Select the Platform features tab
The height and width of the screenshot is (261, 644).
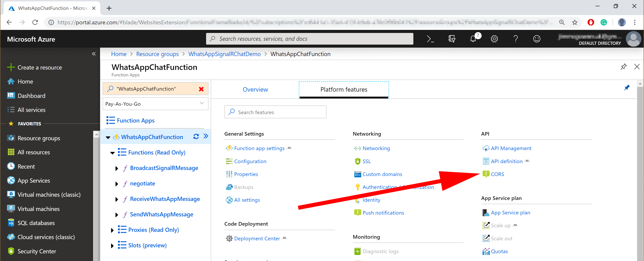click(344, 90)
